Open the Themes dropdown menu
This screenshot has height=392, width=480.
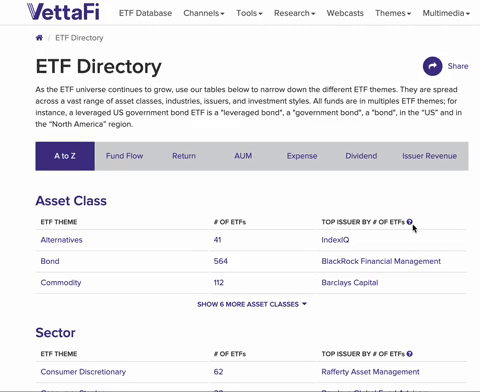click(x=393, y=13)
